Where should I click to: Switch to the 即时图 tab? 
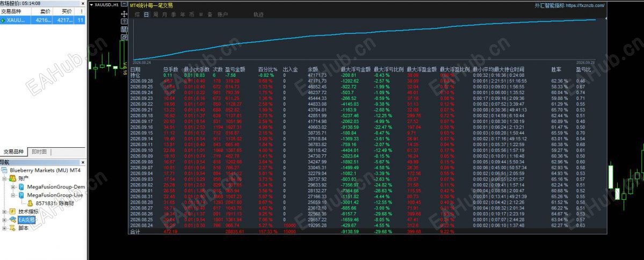coord(39,151)
